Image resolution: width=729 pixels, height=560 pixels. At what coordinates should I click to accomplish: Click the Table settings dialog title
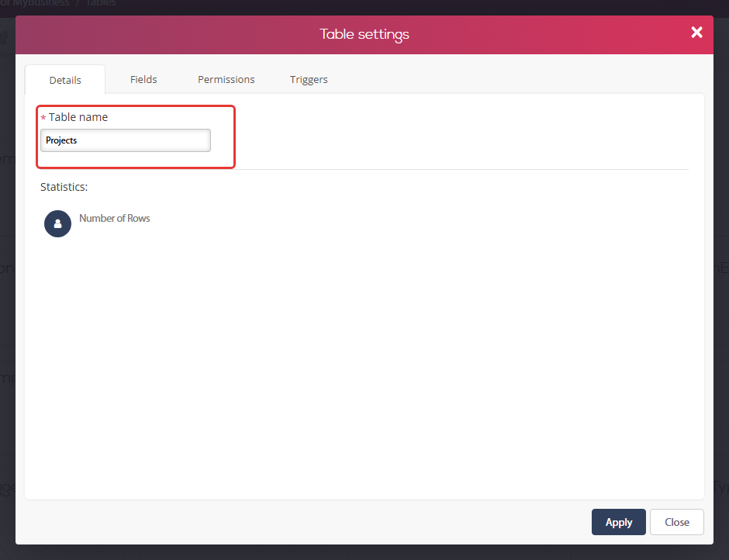click(364, 34)
